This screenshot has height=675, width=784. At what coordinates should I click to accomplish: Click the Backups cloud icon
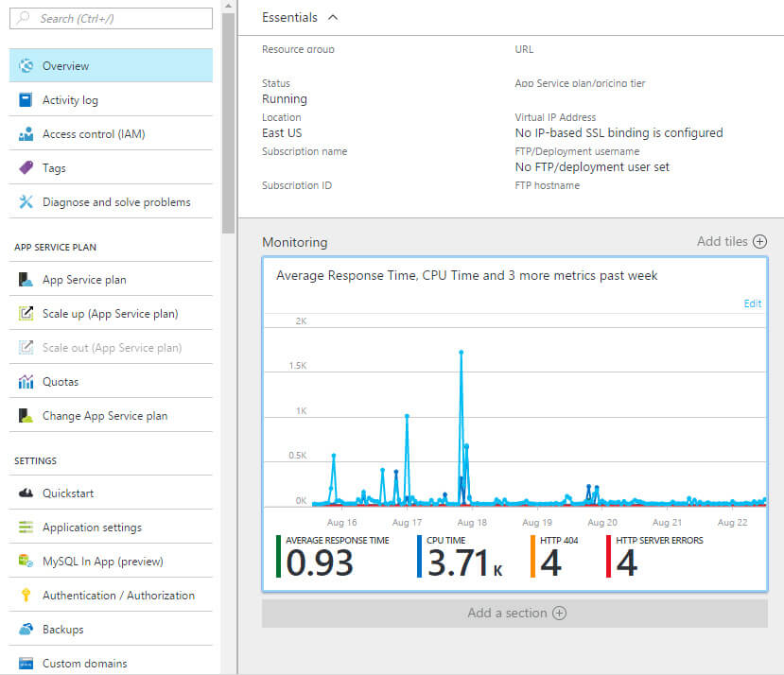26,630
